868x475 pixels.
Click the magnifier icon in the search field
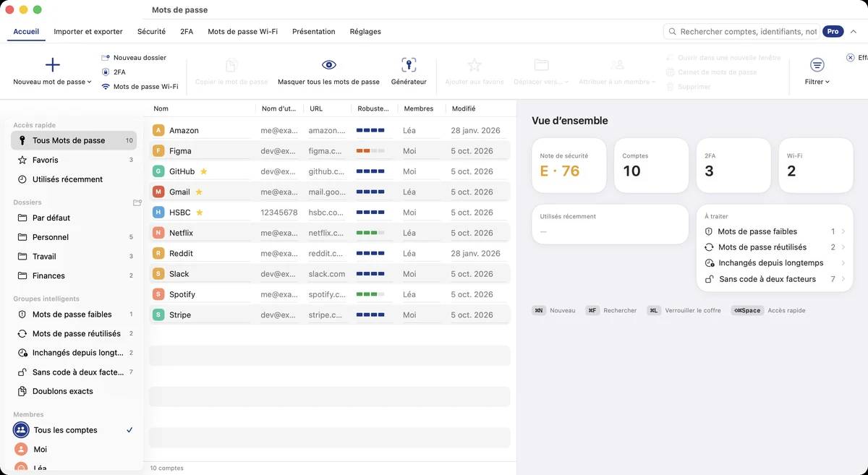[673, 32]
